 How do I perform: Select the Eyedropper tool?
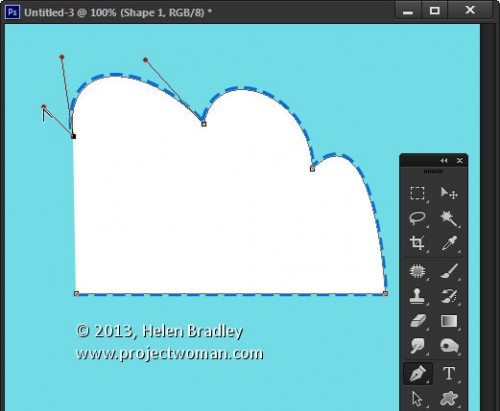[x=449, y=243]
